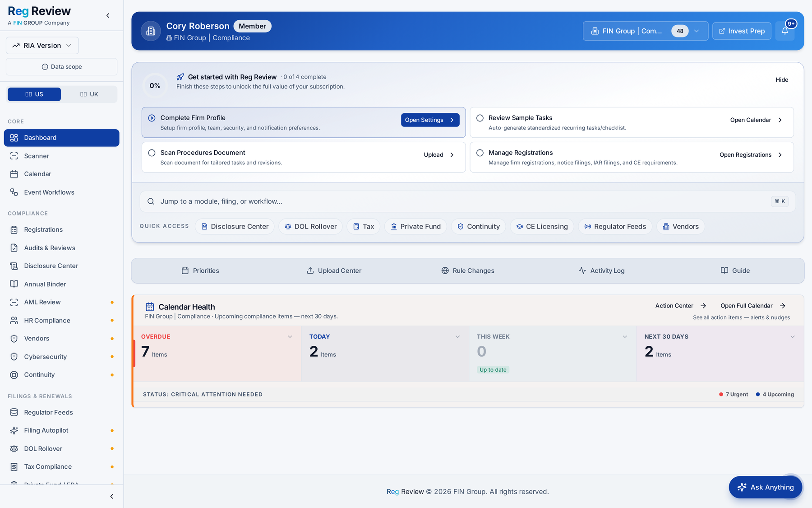
Task: Switch region to UK
Action: (89, 94)
